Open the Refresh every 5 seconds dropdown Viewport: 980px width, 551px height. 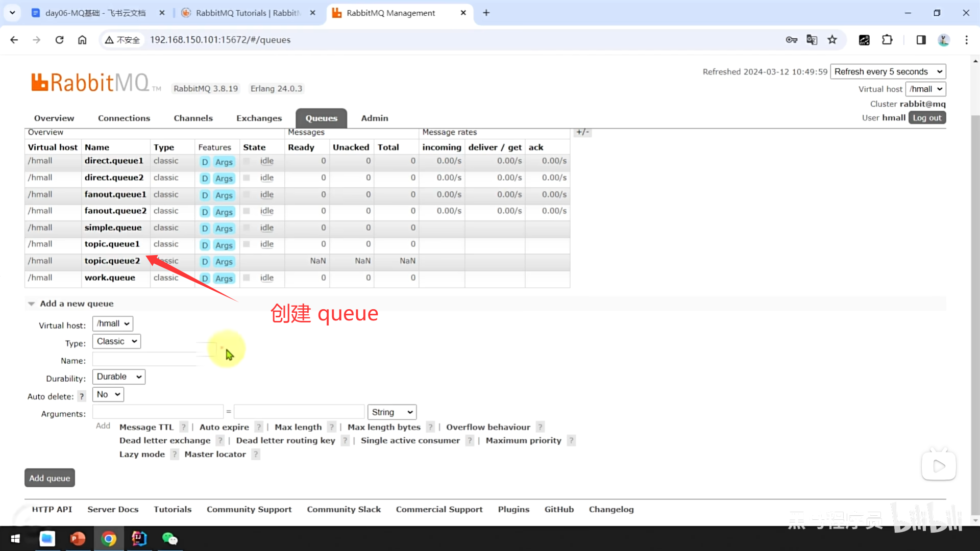(x=888, y=71)
